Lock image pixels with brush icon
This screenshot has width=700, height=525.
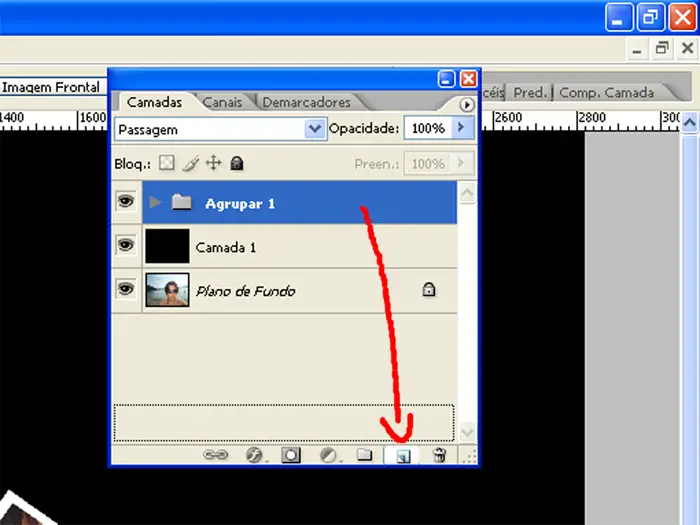[x=190, y=163]
